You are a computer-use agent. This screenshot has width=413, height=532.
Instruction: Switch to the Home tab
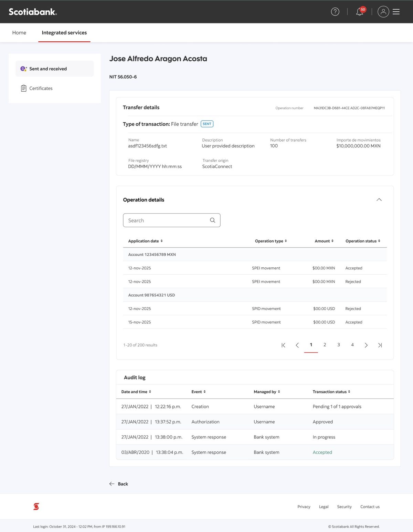point(19,33)
